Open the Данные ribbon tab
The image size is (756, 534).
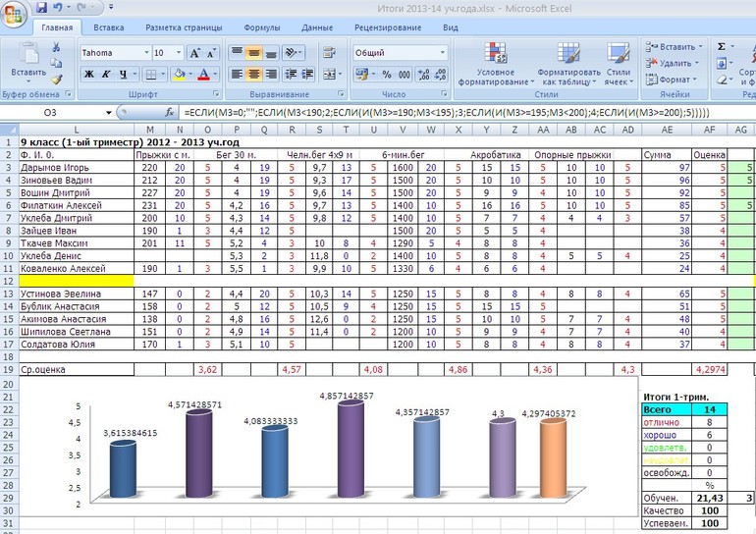317,27
